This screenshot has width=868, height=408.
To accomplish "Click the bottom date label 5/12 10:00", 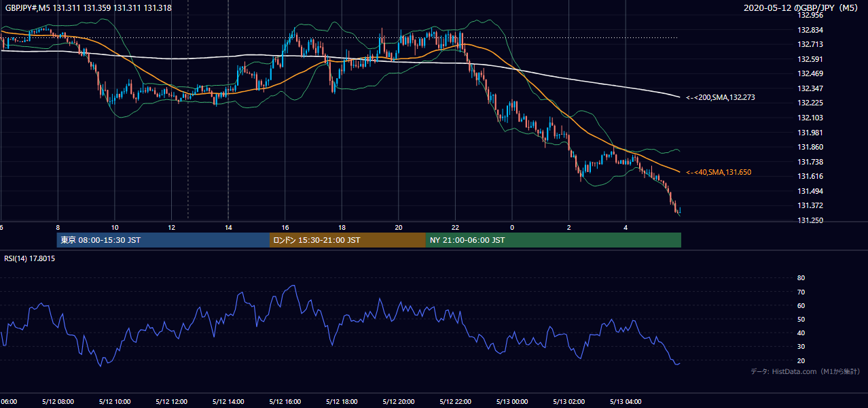I will click(x=115, y=401).
